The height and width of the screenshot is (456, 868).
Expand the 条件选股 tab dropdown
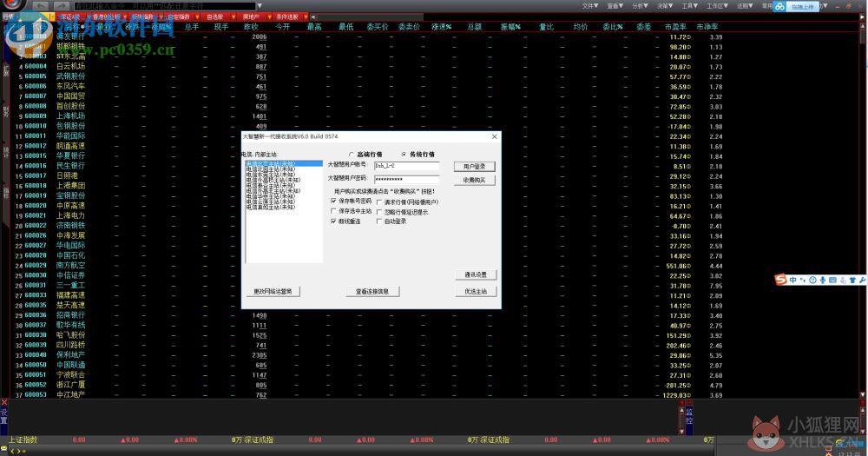click(305, 17)
